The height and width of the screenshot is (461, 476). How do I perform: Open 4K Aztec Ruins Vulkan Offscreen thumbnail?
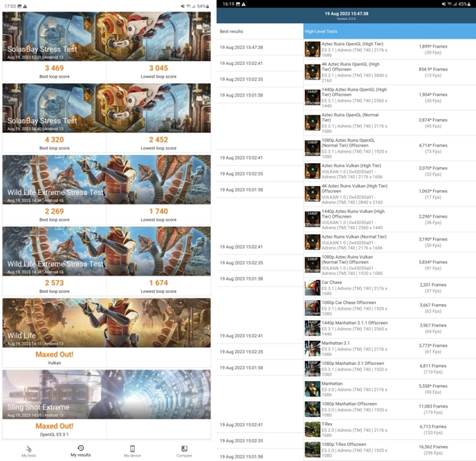click(313, 194)
